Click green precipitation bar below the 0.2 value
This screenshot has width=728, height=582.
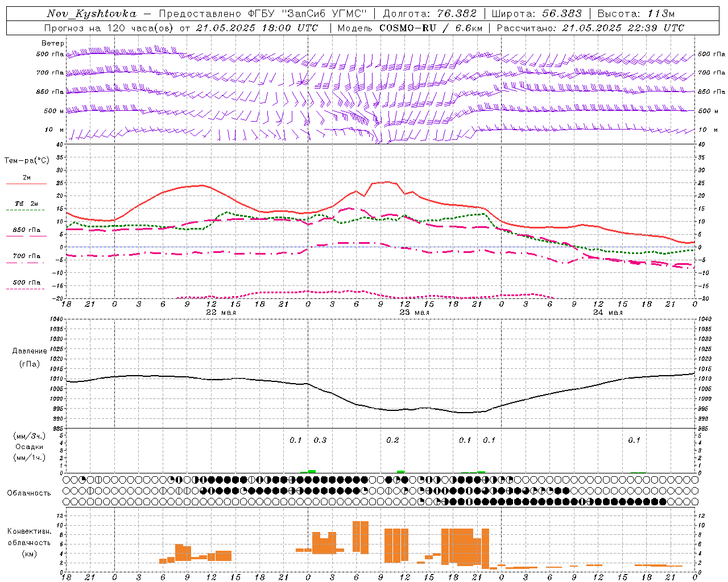click(x=401, y=471)
